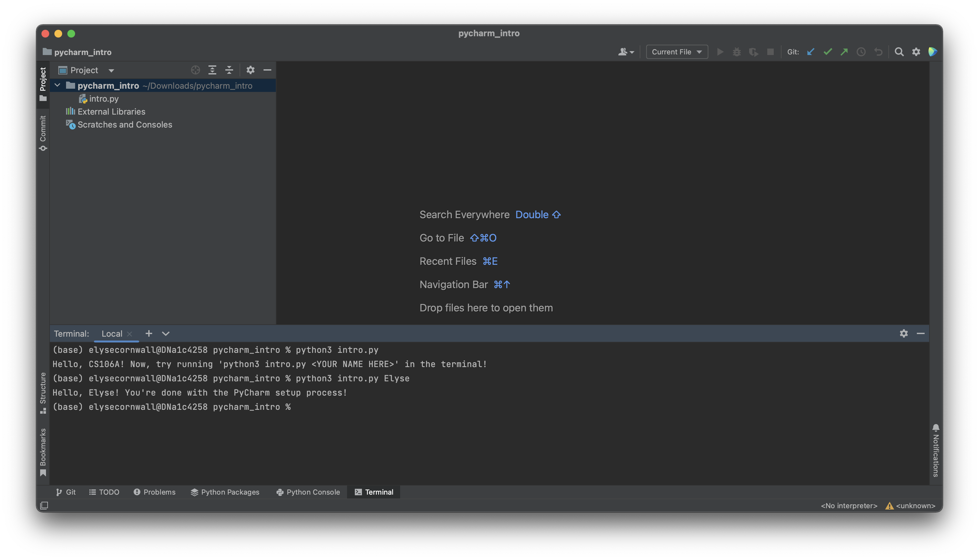Click Git Push green arrow

click(844, 52)
